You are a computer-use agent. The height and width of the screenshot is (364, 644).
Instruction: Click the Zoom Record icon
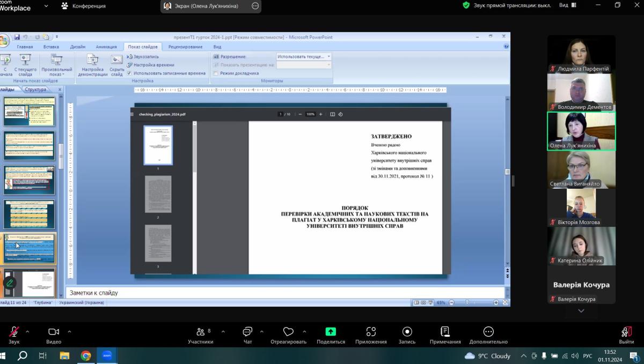(407, 332)
